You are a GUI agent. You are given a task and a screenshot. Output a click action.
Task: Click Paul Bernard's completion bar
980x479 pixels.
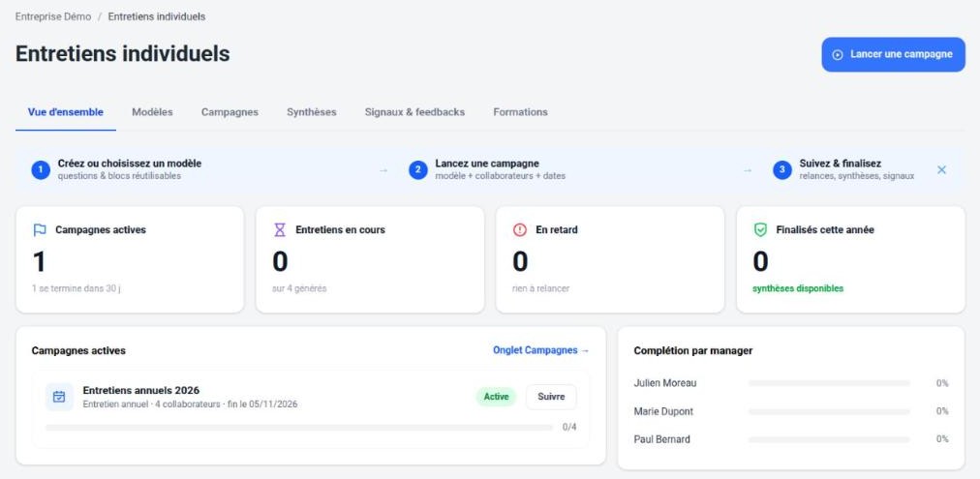(829, 439)
